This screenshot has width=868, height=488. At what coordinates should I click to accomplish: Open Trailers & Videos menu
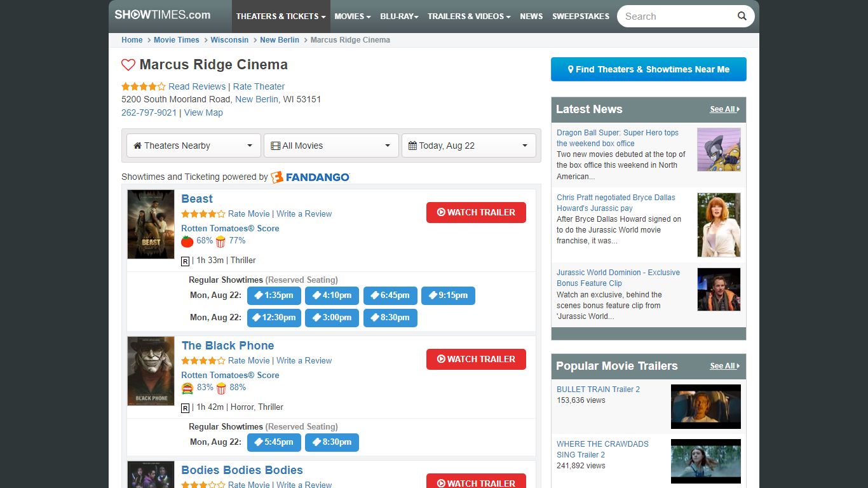[469, 17]
